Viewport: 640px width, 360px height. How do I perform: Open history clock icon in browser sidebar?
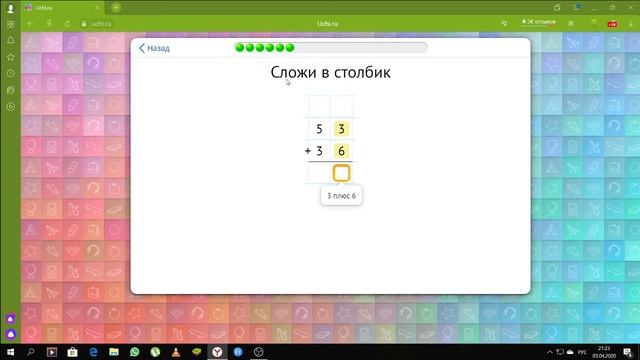pyautogui.click(x=11, y=73)
